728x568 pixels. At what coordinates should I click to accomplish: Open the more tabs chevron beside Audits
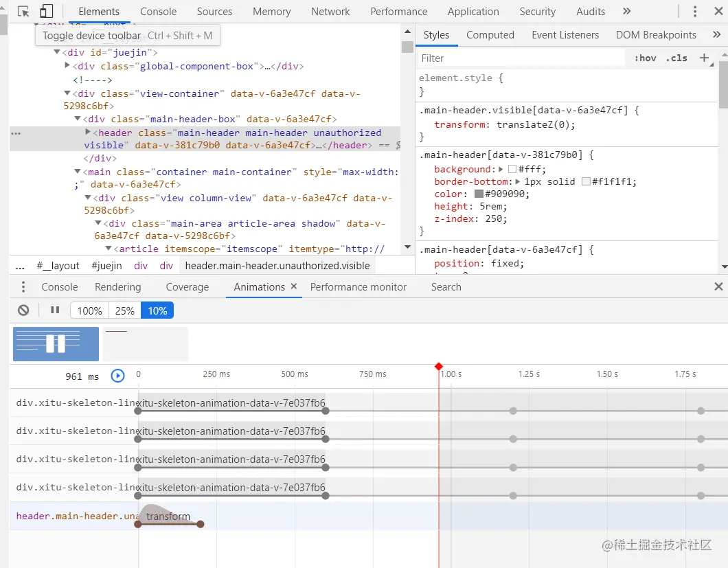(627, 11)
